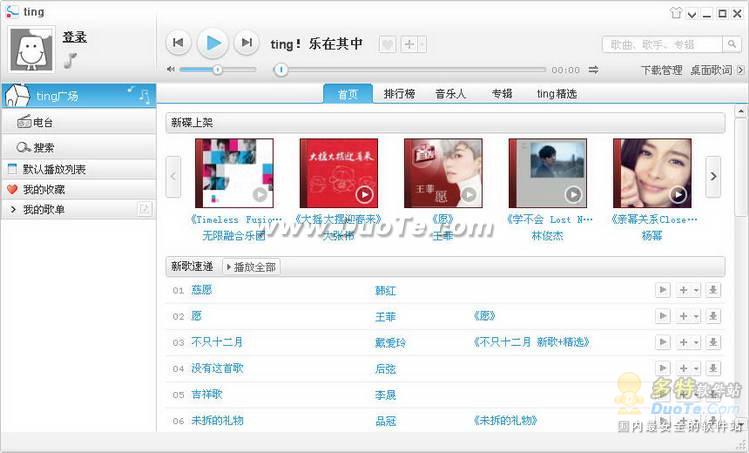
Task: Open 下载管理 download manager link
Action: coord(661,70)
